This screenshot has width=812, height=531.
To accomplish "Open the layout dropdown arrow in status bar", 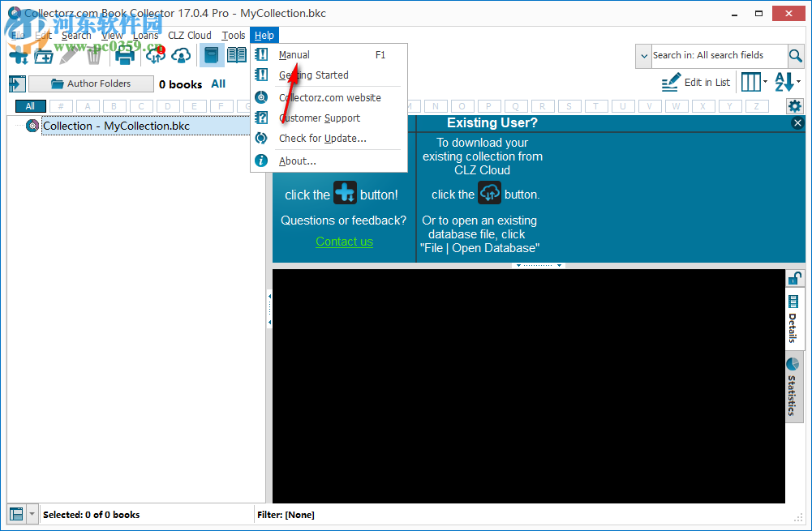I will click(x=32, y=514).
